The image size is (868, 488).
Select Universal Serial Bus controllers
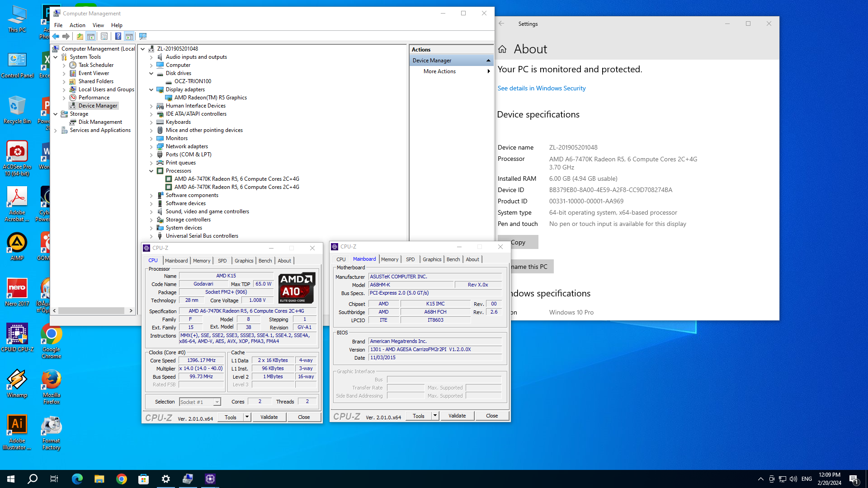[202, 236]
